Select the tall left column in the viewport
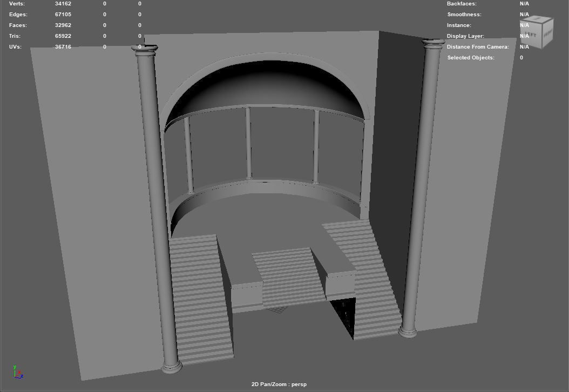This screenshot has width=569, height=392. tap(157, 209)
